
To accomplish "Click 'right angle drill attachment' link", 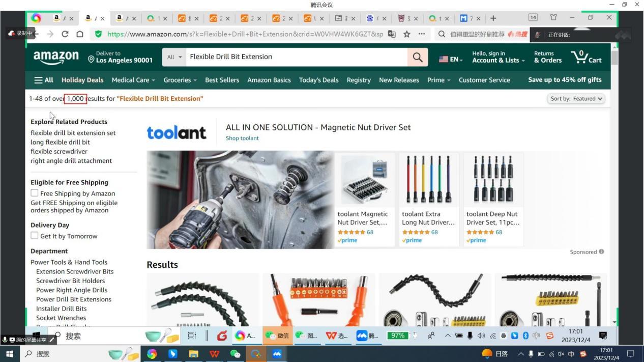I will point(71,161).
